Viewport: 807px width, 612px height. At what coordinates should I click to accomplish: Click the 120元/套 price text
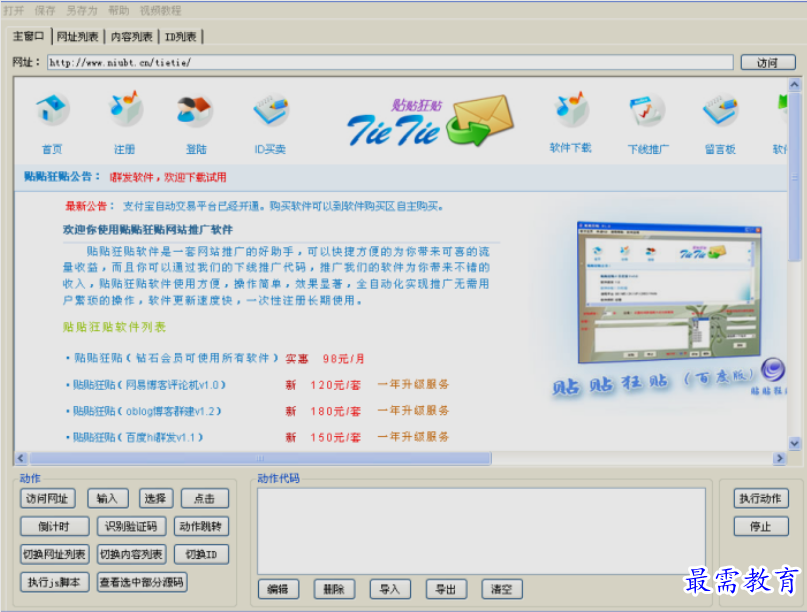coord(336,385)
